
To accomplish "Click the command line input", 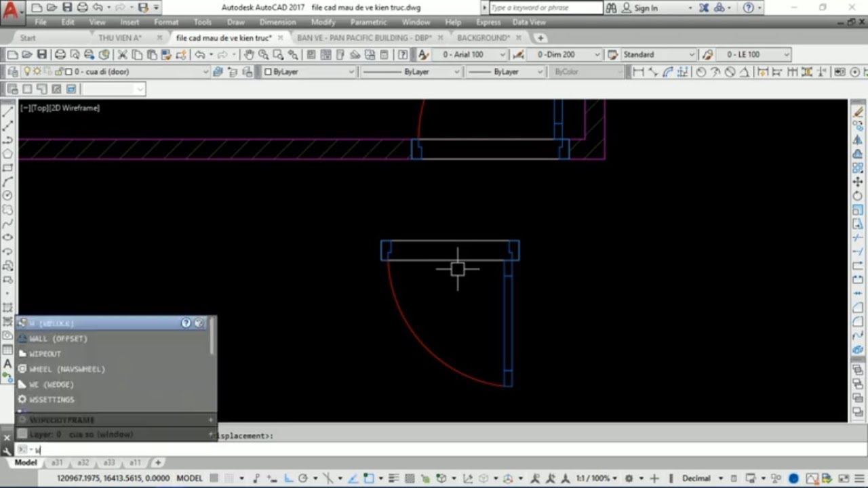I will coord(441,450).
